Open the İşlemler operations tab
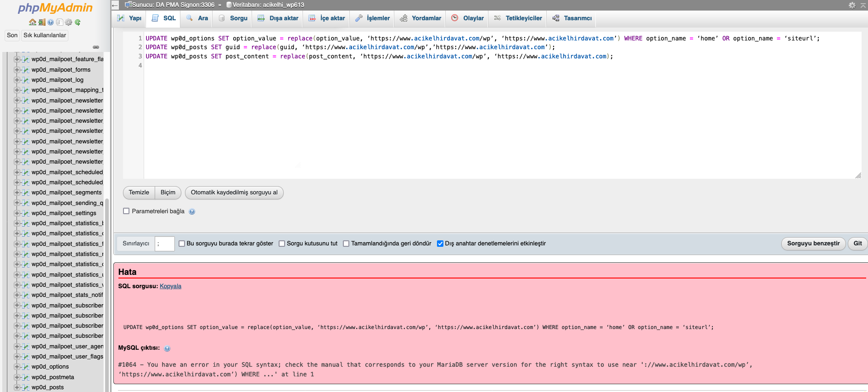The image size is (868, 392). coord(372,18)
